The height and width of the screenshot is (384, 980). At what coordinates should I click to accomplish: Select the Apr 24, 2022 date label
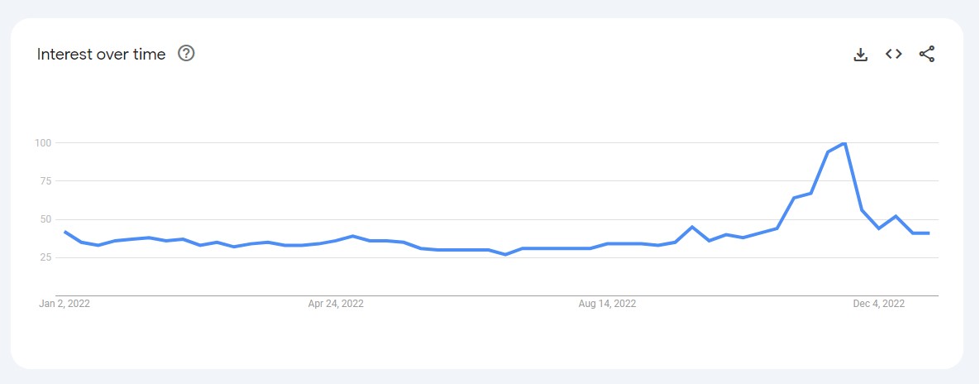336,304
